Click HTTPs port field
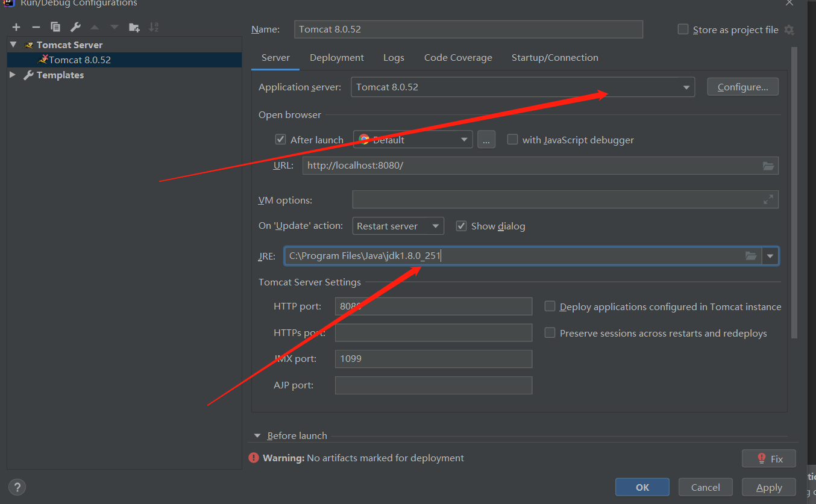The width and height of the screenshot is (816, 504). [433, 332]
